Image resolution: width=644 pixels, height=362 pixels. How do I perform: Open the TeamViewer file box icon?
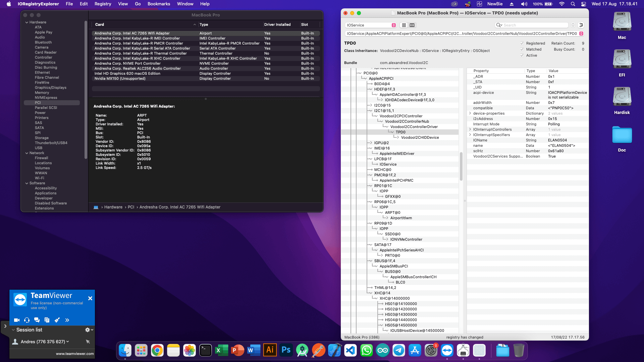[x=47, y=320]
